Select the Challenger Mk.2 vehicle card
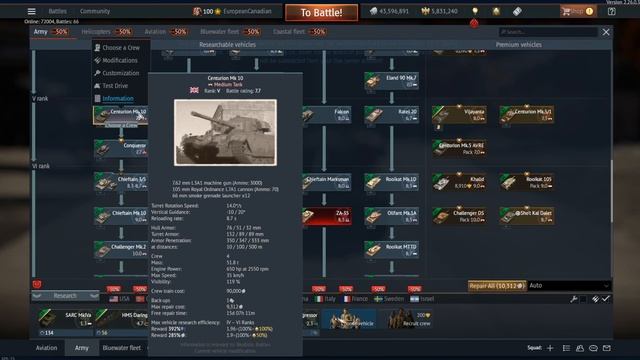 [121, 250]
